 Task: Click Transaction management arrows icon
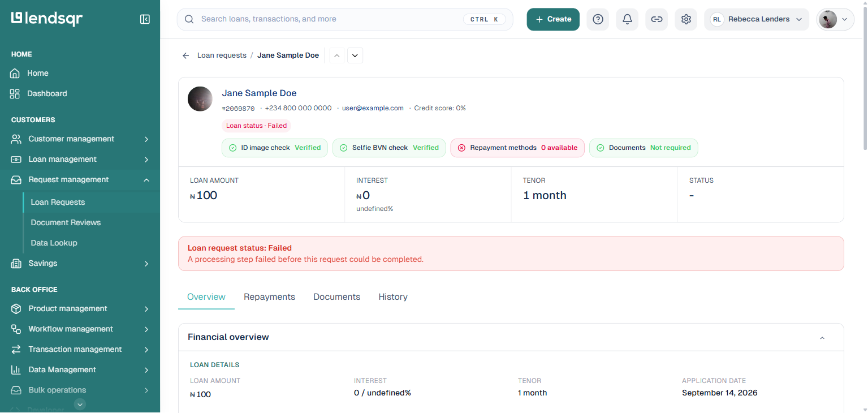coord(16,350)
